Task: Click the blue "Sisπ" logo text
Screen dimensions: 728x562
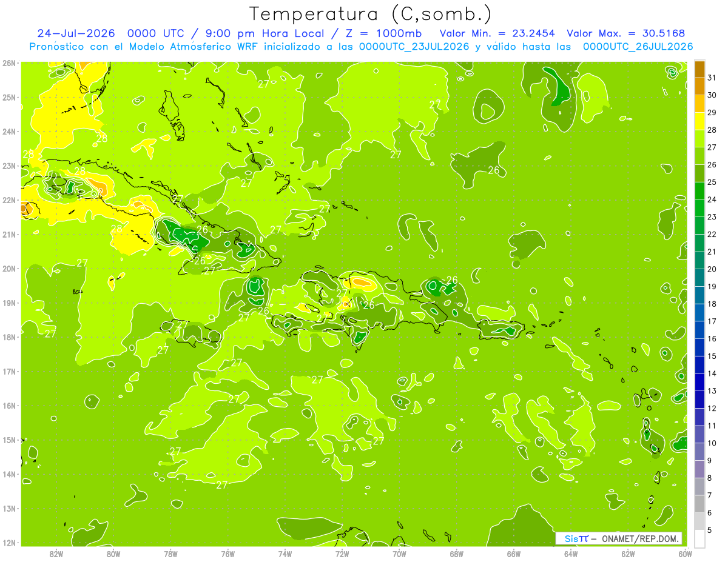Action: [576, 538]
